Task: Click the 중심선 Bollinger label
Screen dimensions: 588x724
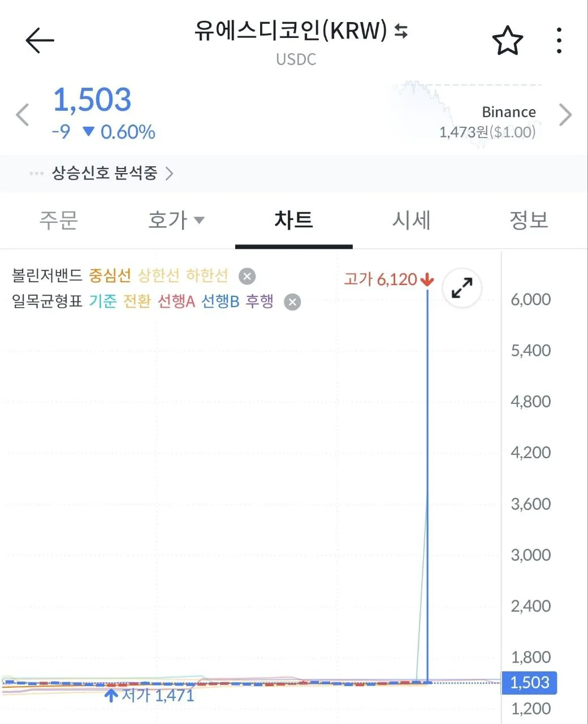Action: 111,276
